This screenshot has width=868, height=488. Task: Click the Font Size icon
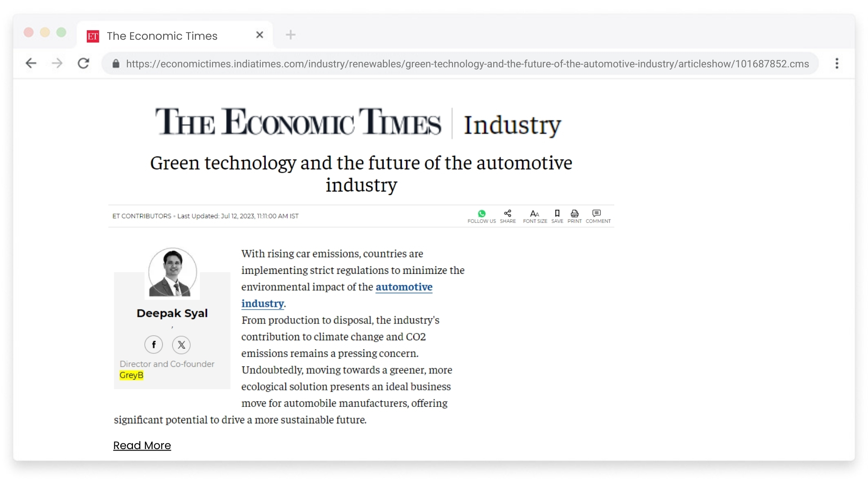tap(535, 213)
